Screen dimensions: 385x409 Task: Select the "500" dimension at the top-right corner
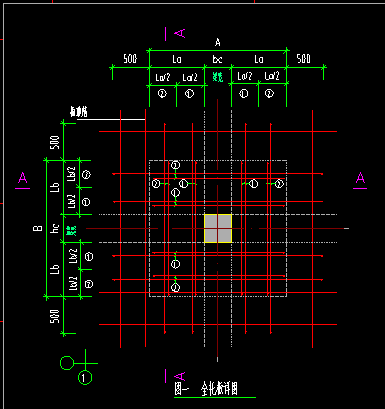303,59
